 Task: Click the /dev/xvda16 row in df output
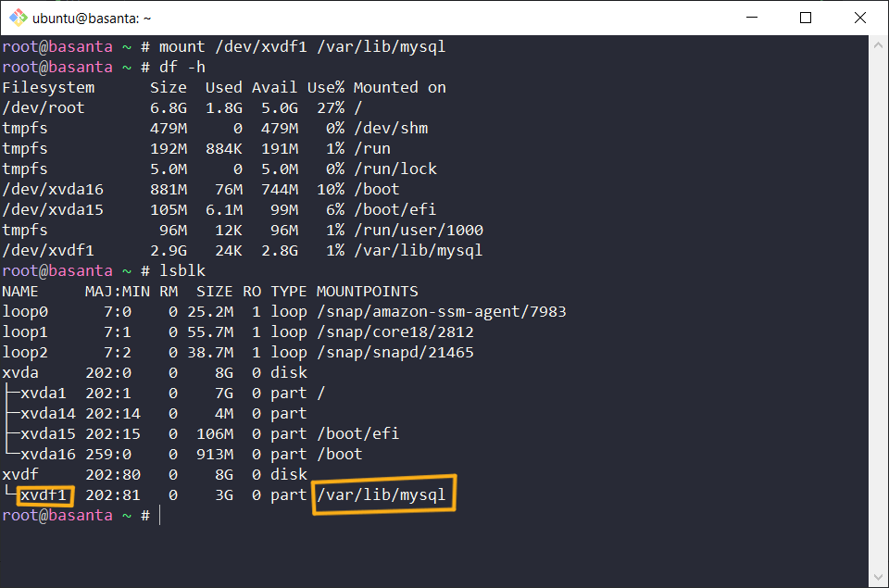point(47,189)
